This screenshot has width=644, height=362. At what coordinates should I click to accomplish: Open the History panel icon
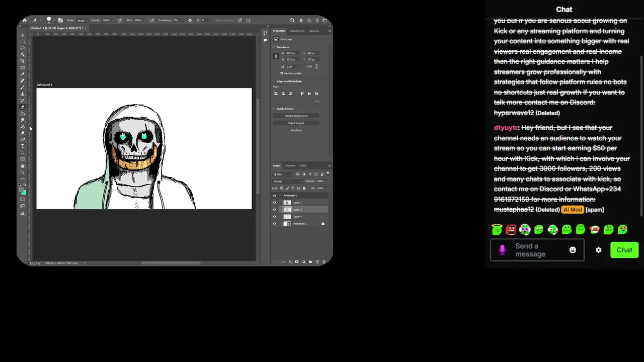pos(265,33)
